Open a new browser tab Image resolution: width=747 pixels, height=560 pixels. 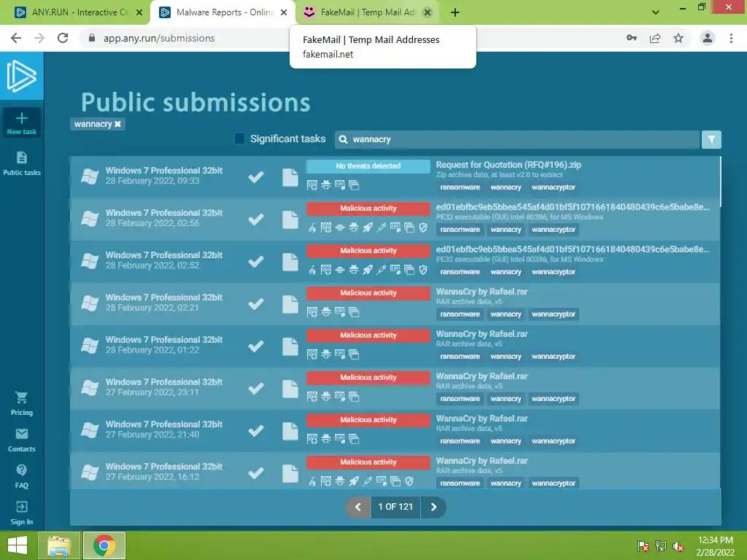455,12
